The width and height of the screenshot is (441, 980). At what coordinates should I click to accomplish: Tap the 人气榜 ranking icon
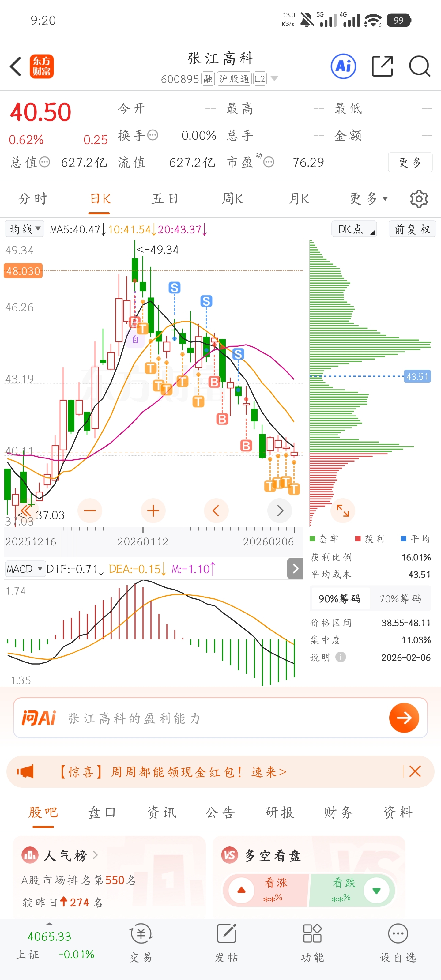[x=30, y=855]
